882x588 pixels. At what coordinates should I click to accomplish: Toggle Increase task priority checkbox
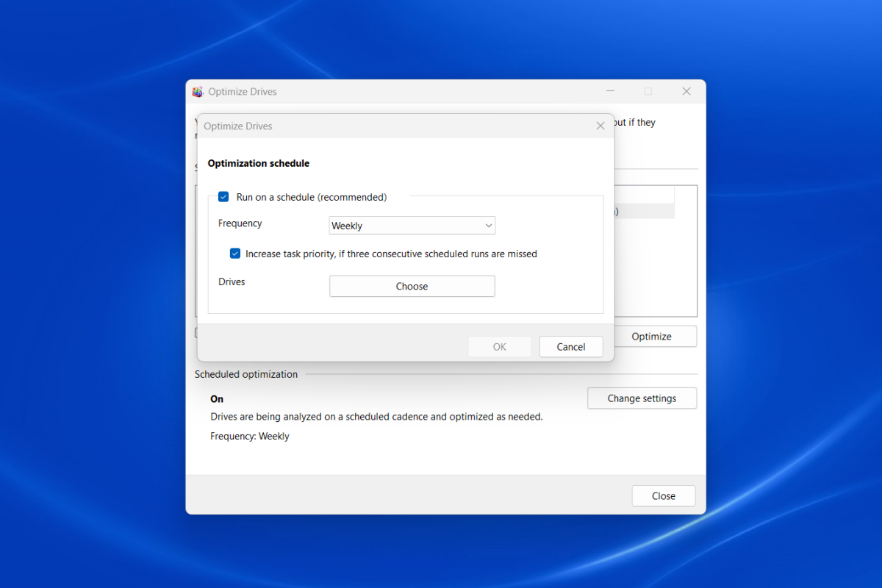(235, 254)
